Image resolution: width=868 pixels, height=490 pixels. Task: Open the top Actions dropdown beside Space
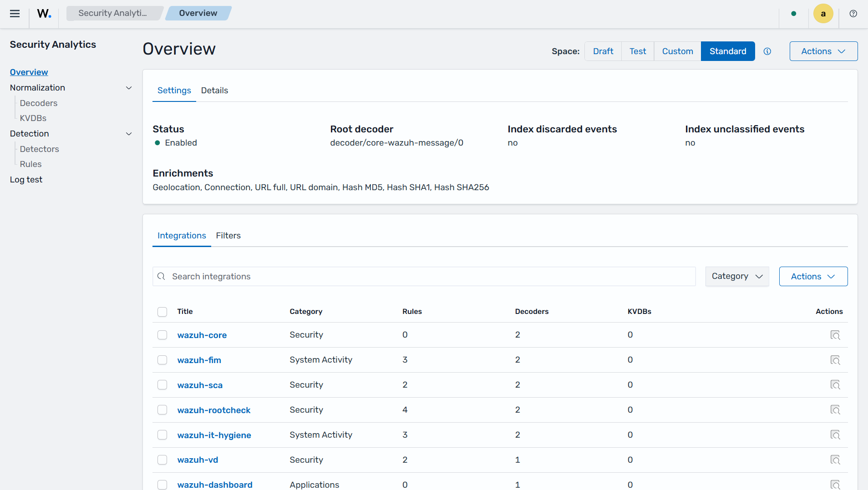point(823,51)
